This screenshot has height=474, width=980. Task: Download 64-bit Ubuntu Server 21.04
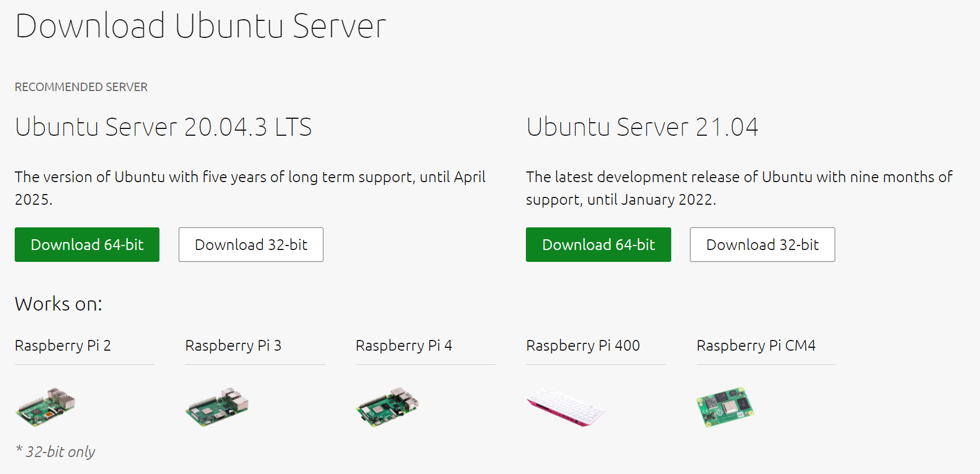(598, 245)
